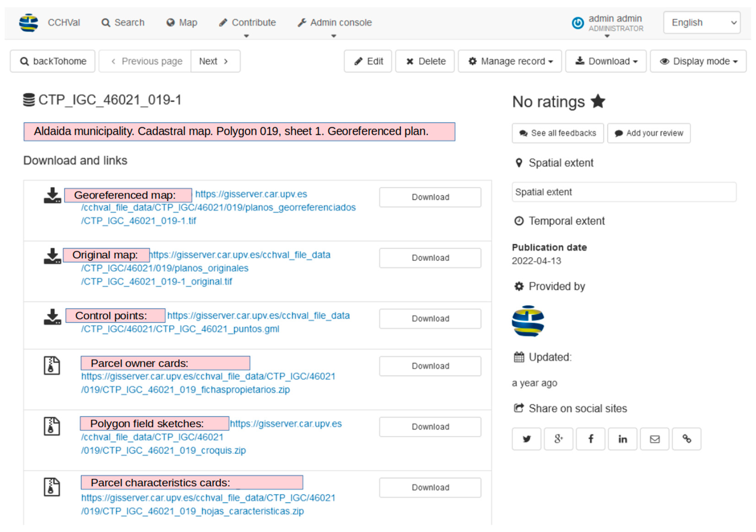Copy permalink using chain link icon
Image resolution: width=756 pixels, height=532 pixels.
[686, 439]
